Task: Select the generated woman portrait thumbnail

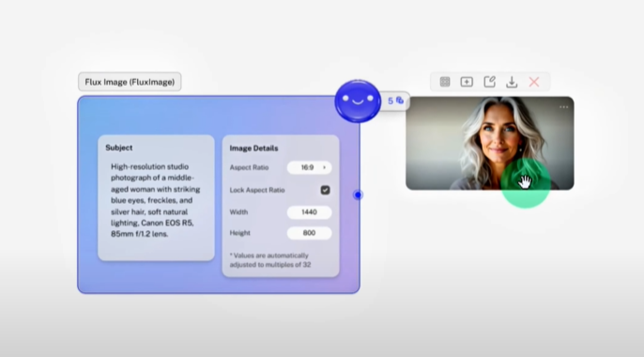Action: (490, 143)
